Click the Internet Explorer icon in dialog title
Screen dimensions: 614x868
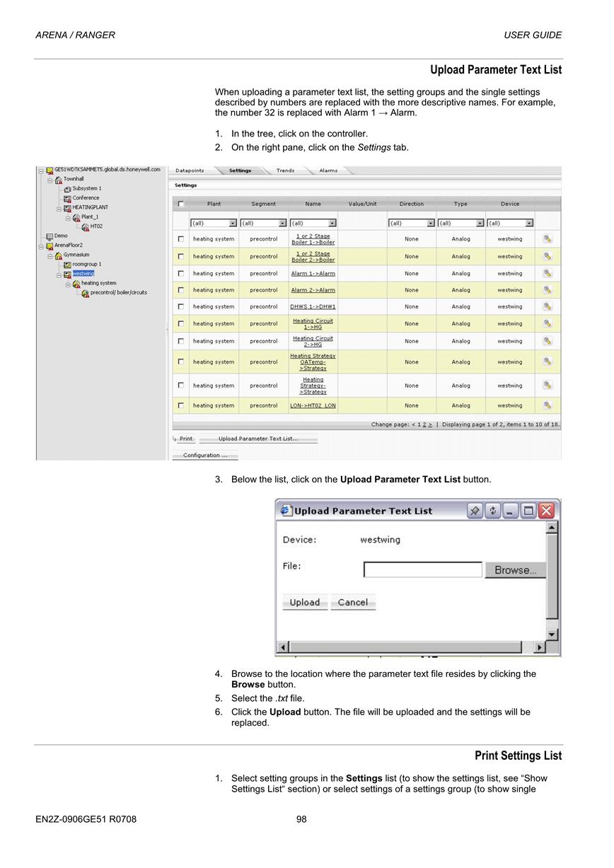click(286, 511)
